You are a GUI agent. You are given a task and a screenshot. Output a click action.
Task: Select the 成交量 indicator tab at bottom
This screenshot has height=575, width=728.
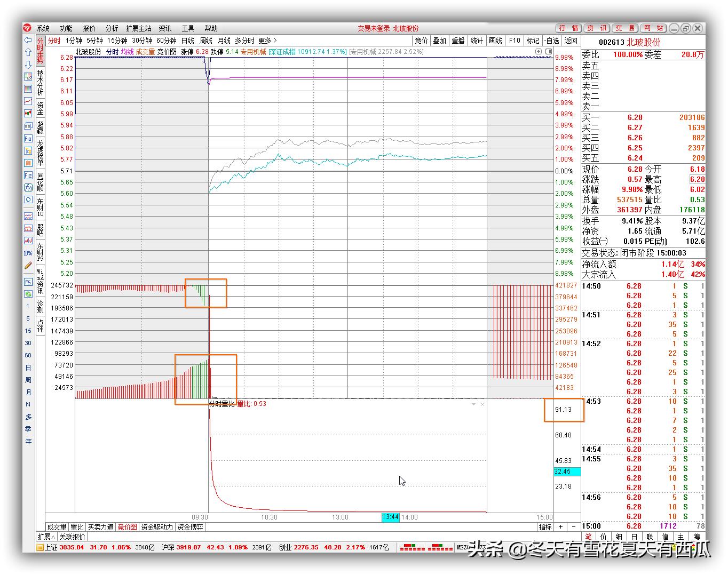tap(57, 527)
